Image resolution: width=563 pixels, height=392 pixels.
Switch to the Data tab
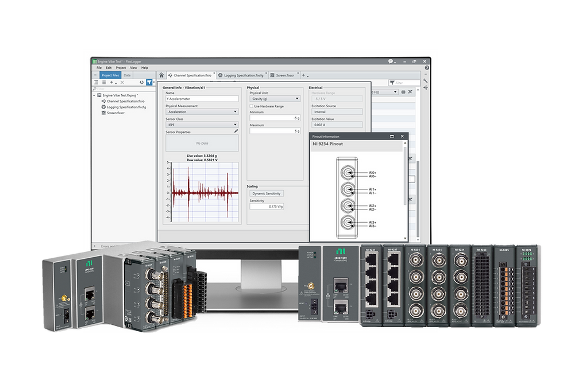pos(127,75)
